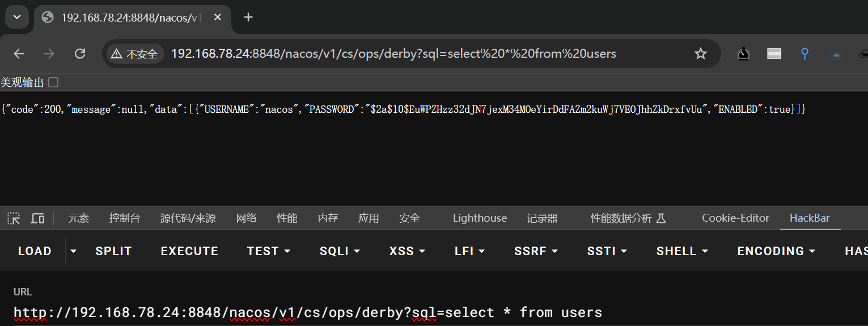The height and width of the screenshot is (326, 868).
Task: Open the Lighthouse tab
Action: coord(480,218)
